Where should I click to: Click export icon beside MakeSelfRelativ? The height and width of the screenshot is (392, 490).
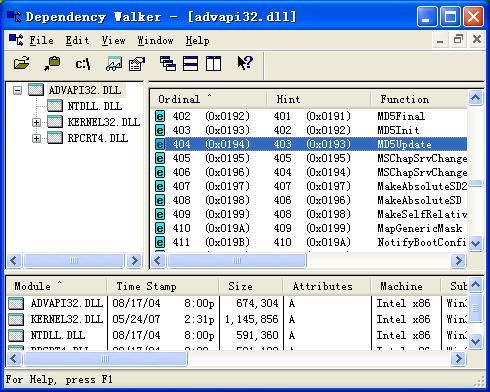pyautogui.click(x=160, y=214)
